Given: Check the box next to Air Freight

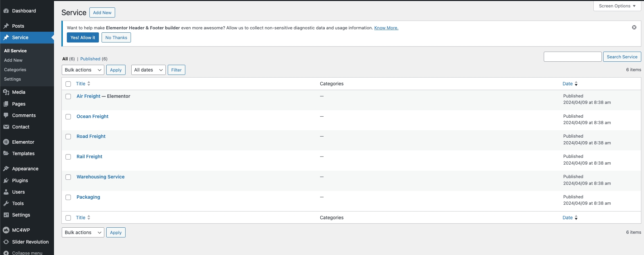Looking at the screenshot, I should (x=68, y=96).
